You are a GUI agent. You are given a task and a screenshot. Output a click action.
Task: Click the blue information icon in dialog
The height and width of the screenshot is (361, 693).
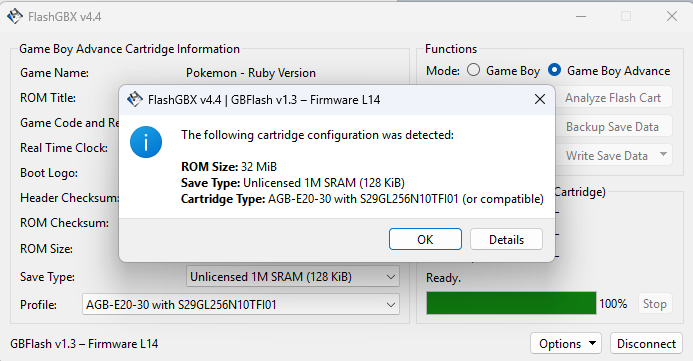pyautogui.click(x=146, y=142)
